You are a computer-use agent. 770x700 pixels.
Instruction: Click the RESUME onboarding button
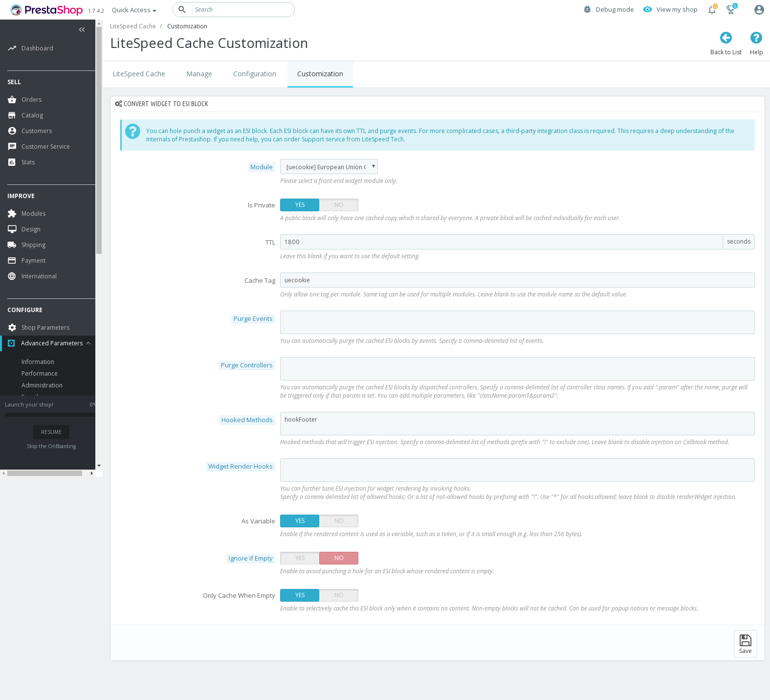(51, 432)
